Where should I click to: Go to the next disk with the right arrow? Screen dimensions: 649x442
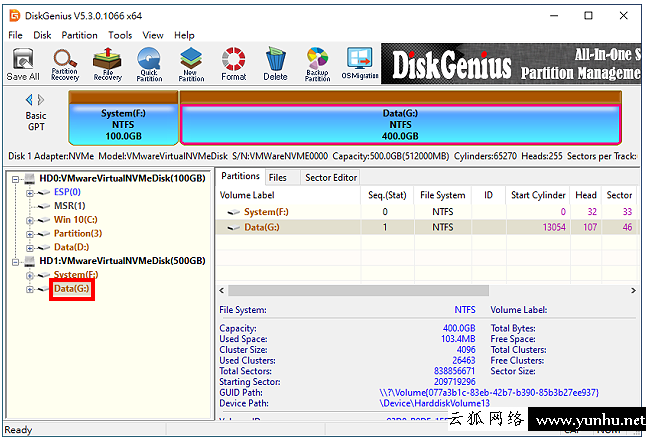41,100
